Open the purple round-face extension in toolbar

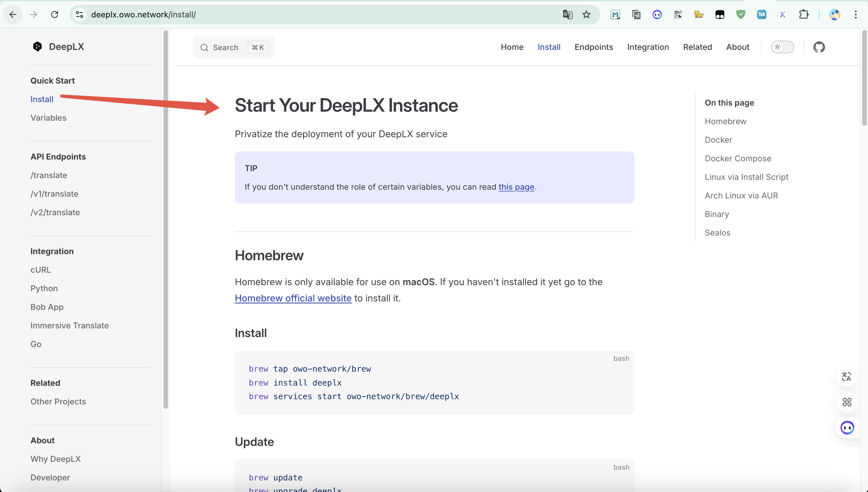(x=657, y=15)
